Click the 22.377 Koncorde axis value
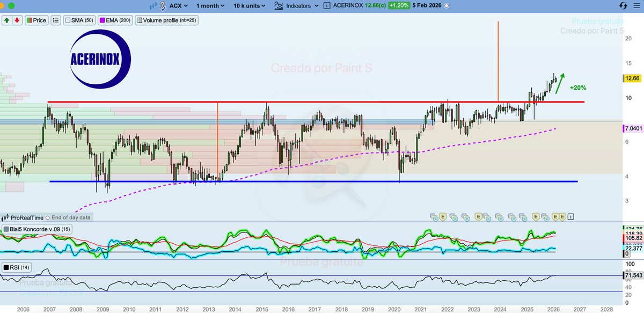644x313 pixels. point(633,248)
